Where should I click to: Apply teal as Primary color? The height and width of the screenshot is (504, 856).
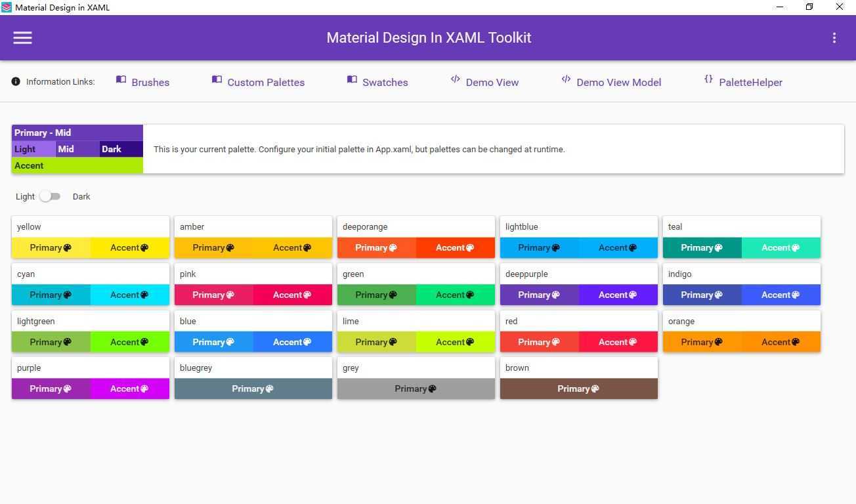(702, 247)
